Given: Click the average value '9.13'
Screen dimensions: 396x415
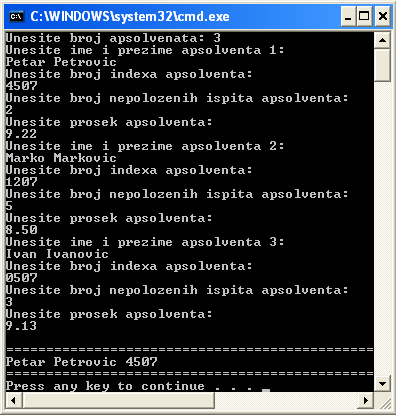Looking at the screenshot, I should 21,326.
